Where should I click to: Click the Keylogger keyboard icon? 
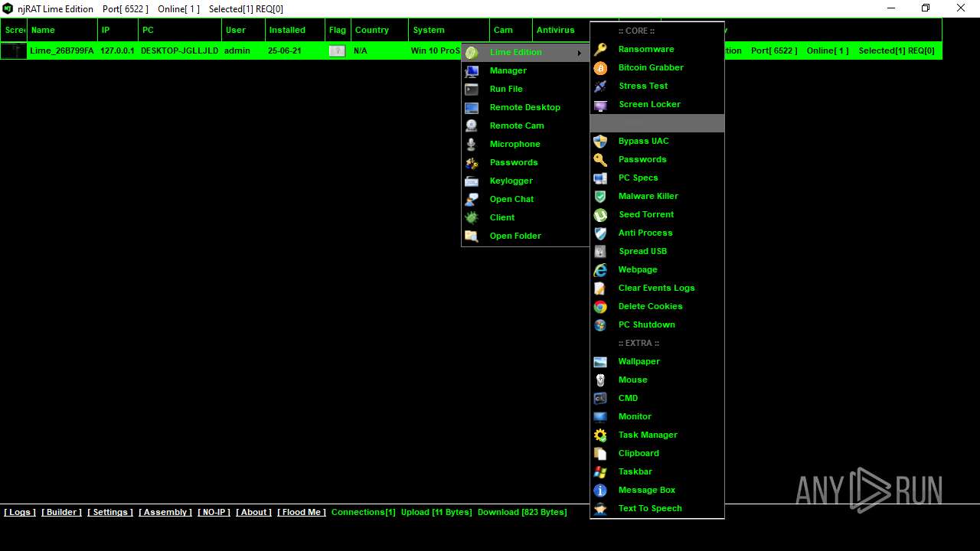click(472, 181)
